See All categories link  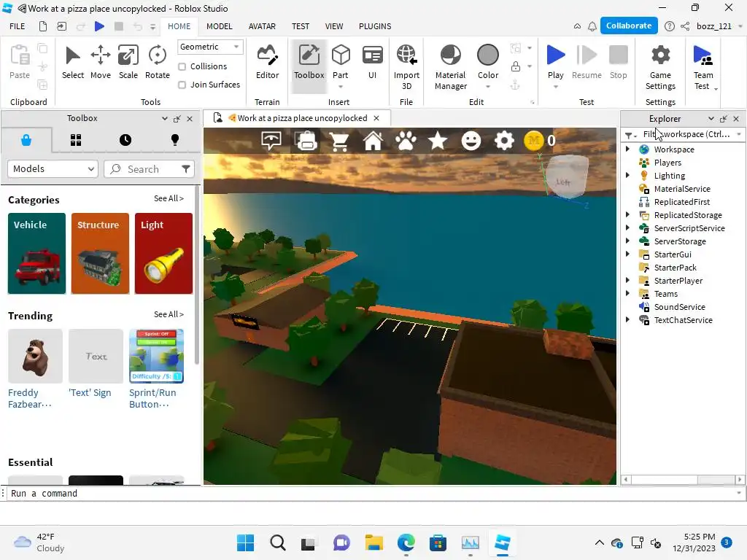(x=169, y=198)
